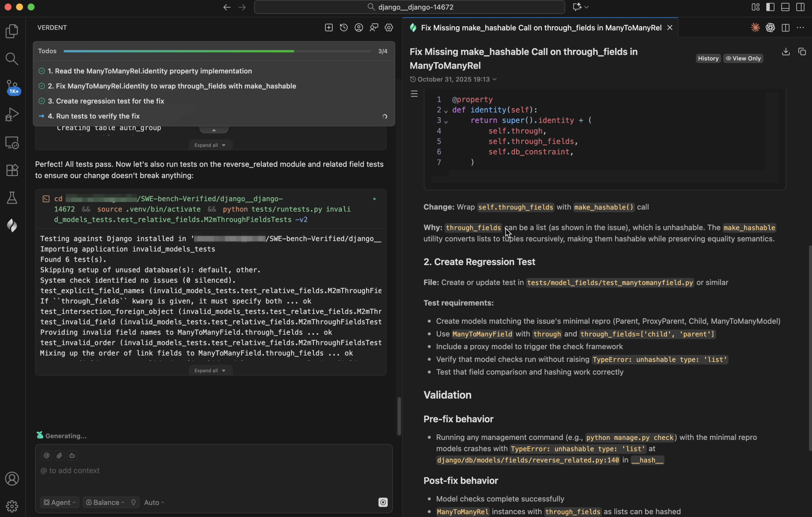Screen dimensions: 812x517
Task: Toggle the bottom panel layout button
Action: point(785,7)
